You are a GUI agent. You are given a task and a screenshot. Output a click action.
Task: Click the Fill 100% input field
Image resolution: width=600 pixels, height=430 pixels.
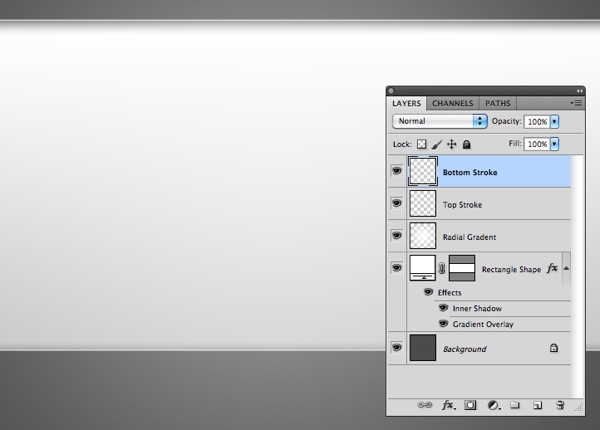pyautogui.click(x=537, y=144)
